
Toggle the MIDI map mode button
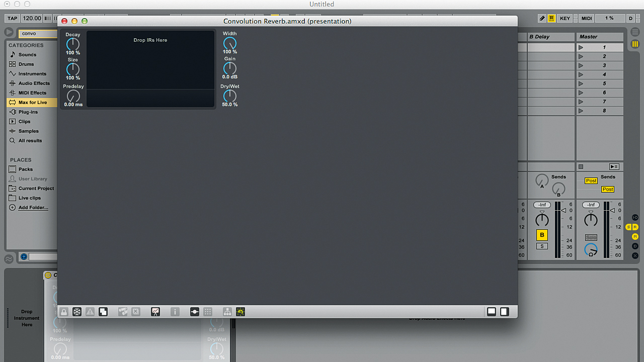pos(587,18)
